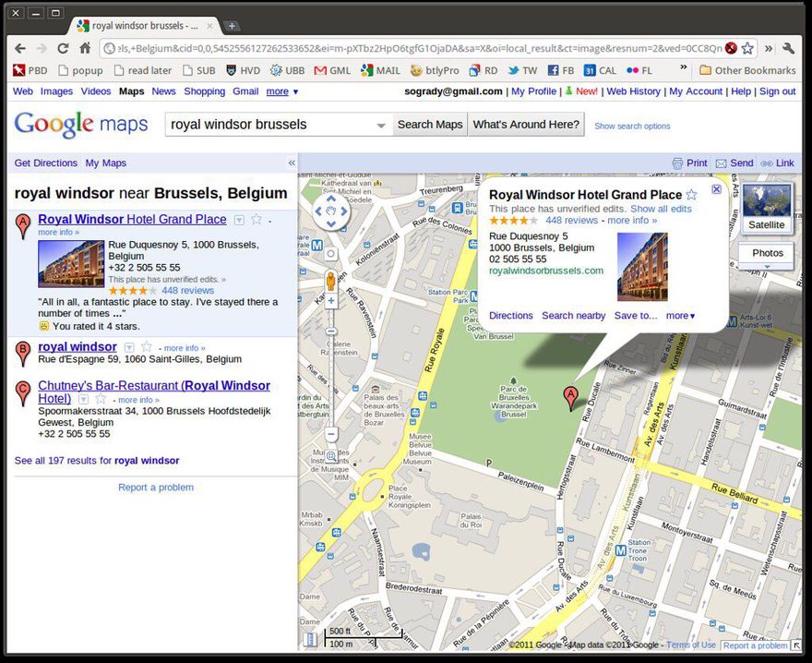Select Street View pegman
This screenshot has width=812, height=663.
[331, 281]
